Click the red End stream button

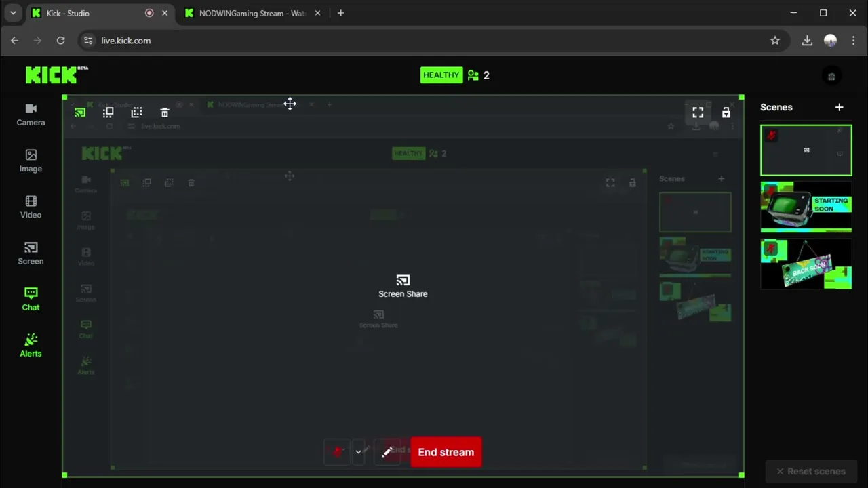click(446, 452)
